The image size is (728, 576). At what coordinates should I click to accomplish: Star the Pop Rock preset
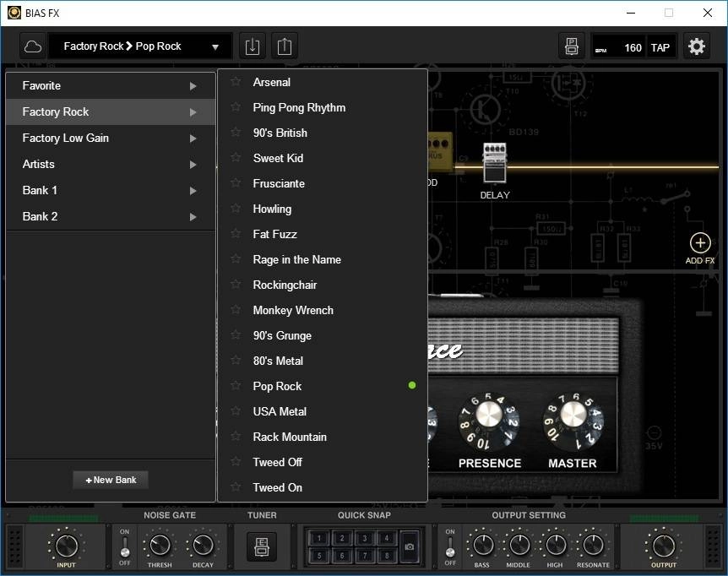click(236, 386)
